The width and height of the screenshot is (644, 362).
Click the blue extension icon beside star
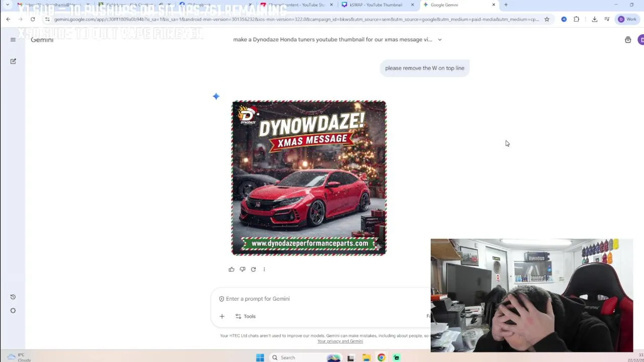click(x=564, y=19)
